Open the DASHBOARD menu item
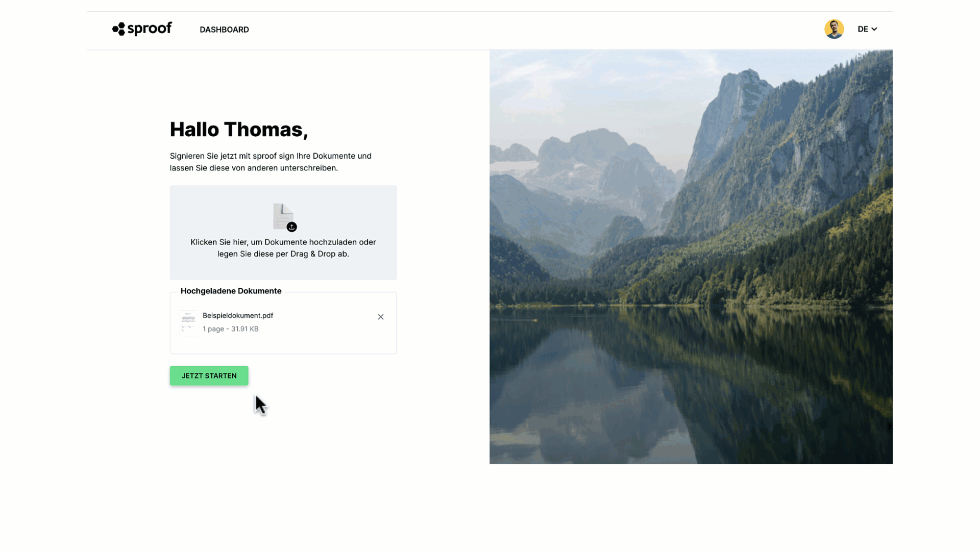980x551 pixels. click(224, 30)
